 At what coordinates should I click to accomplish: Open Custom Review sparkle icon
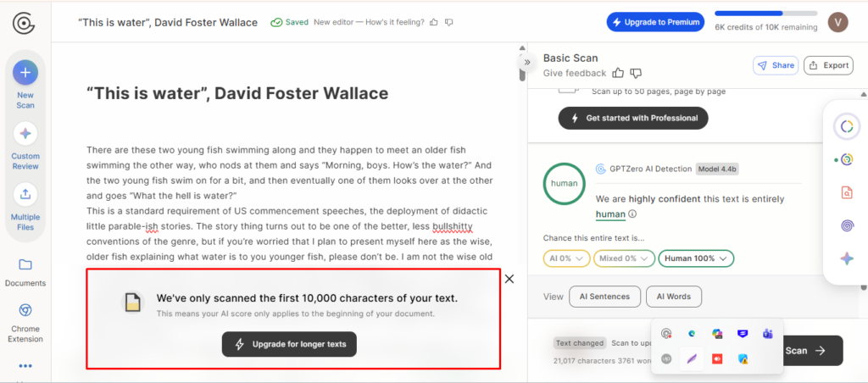(25, 133)
